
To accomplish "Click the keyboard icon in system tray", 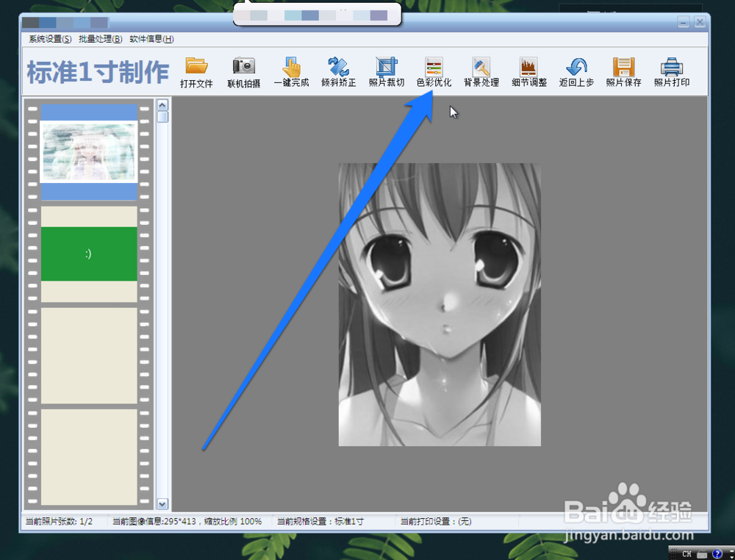I will [x=702, y=554].
